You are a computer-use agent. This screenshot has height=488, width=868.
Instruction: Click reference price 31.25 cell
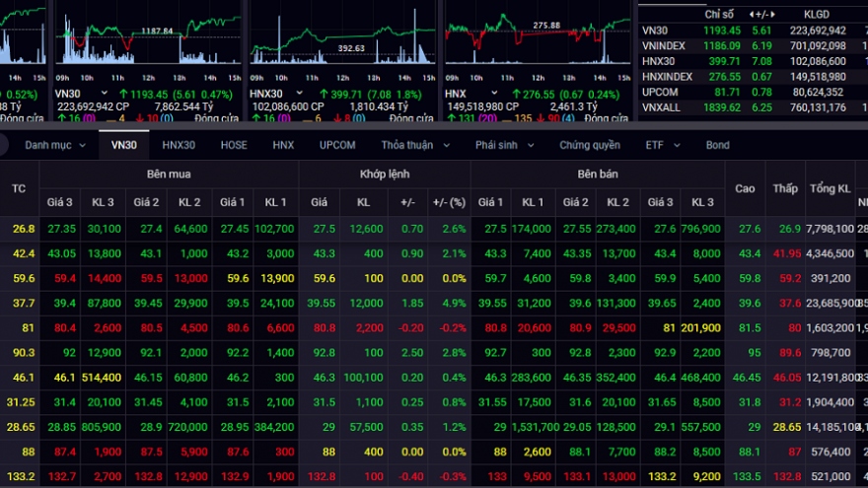[x=21, y=402]
